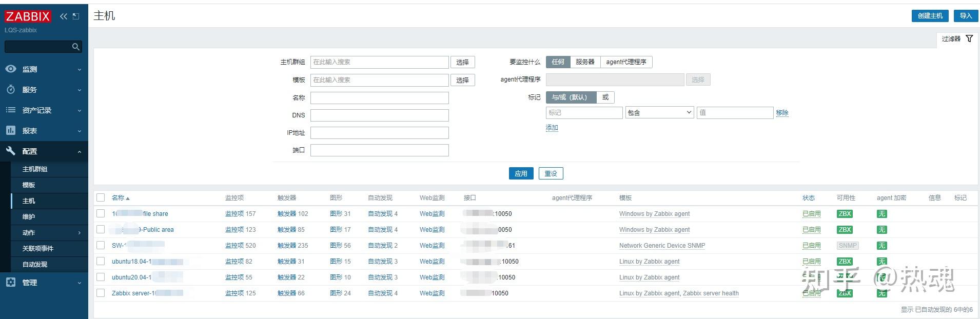
Task: Tick checkbox for ubuntu20.04 host
Action: pos(101,277)
